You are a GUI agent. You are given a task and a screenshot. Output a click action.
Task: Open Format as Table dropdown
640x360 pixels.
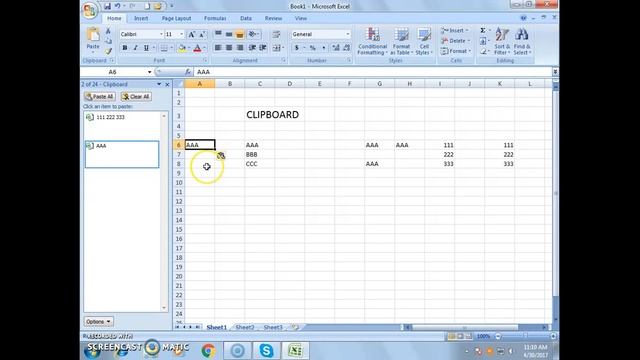coord(401,42)
